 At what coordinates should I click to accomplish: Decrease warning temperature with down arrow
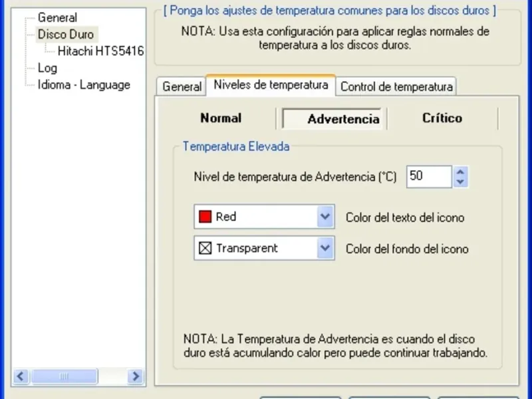pyautogui.click(x=461, y=182)
